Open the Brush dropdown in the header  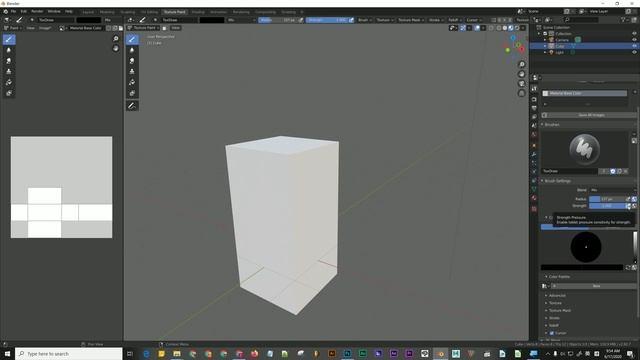click(x=364, y=20)
